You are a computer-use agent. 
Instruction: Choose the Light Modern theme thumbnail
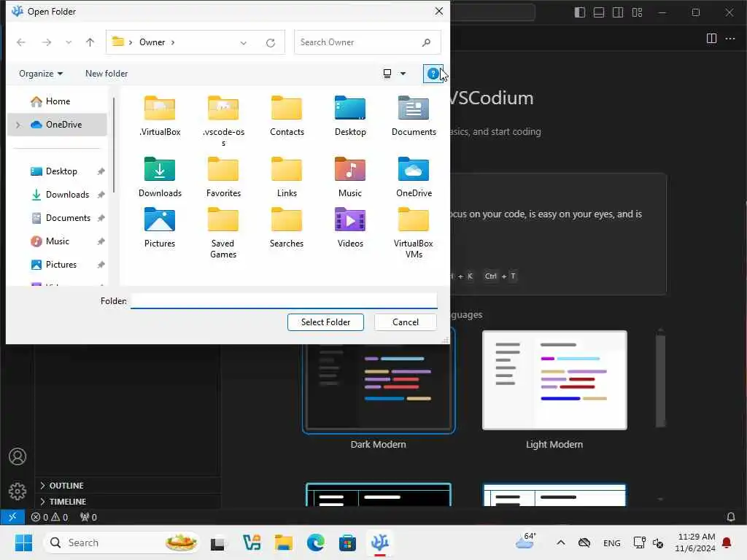[x=554, y=380]
